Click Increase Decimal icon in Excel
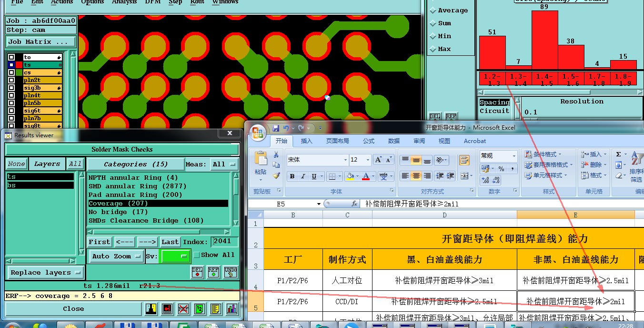 click(485, 180)
